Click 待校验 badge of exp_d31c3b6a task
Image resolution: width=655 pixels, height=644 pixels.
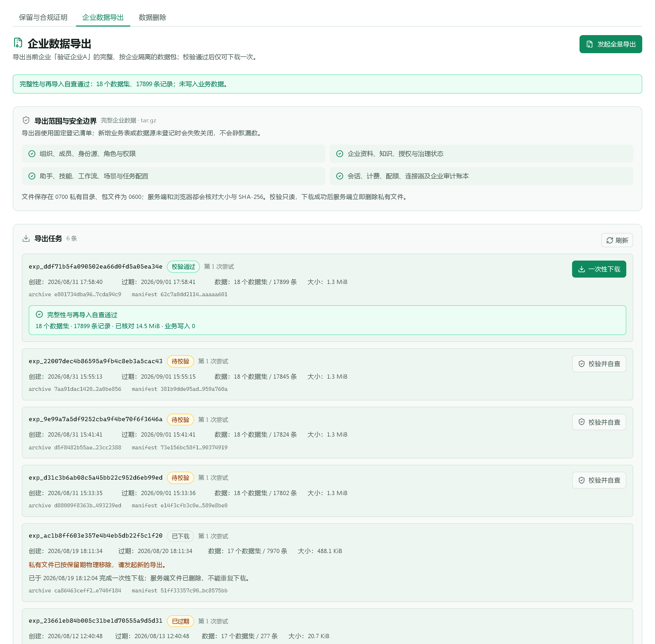point(180,478)
